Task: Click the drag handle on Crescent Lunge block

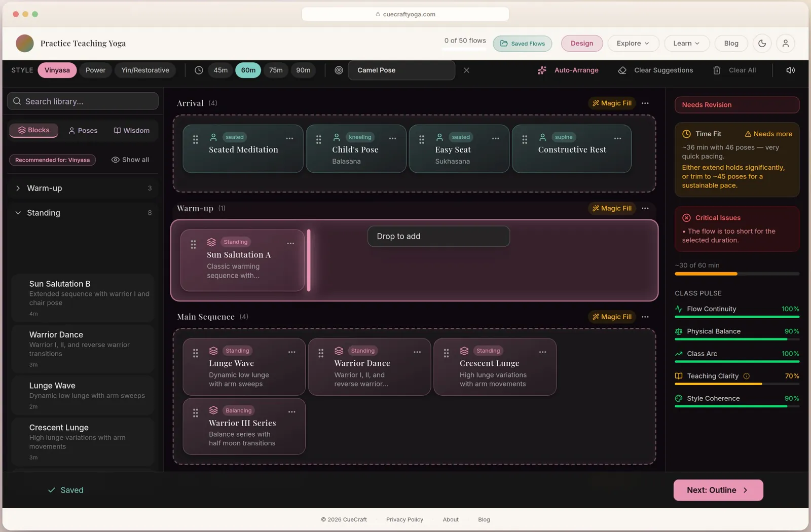Action: [446, 353]
